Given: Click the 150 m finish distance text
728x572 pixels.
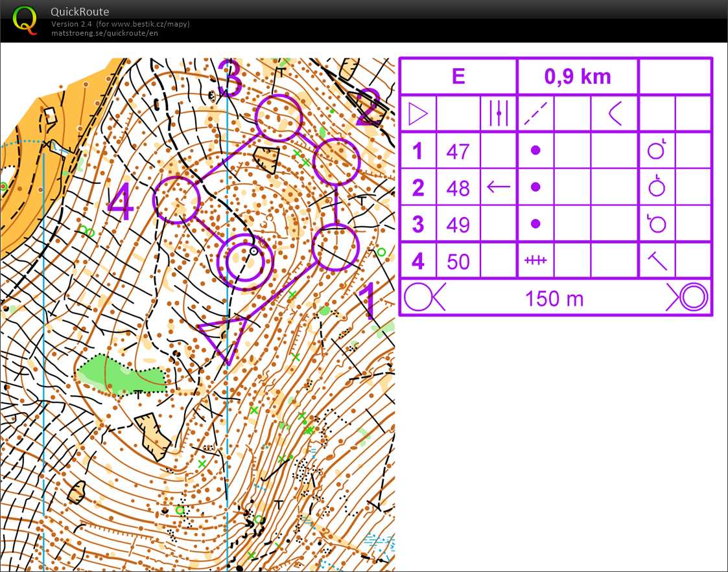Looking at the screenshot, I should (x=554, y=299).
